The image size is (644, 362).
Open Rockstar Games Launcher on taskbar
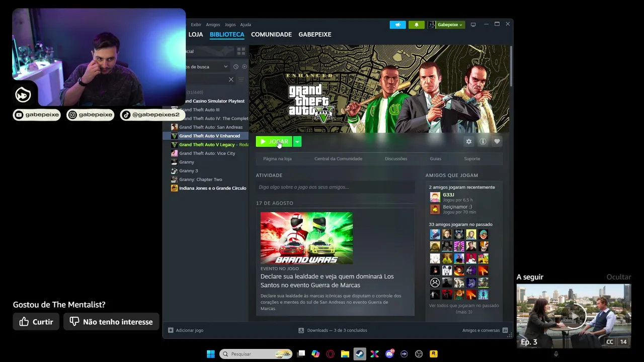(433, 354)
